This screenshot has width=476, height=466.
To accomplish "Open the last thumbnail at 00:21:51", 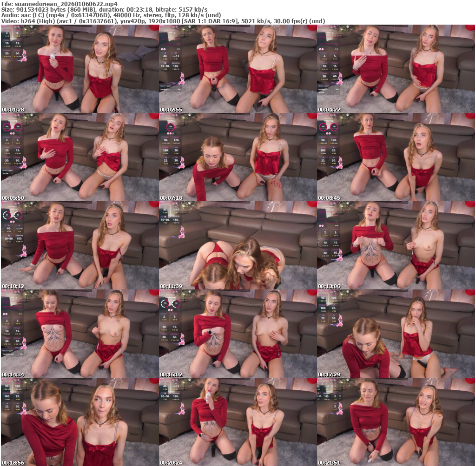I will click(396, 422).
